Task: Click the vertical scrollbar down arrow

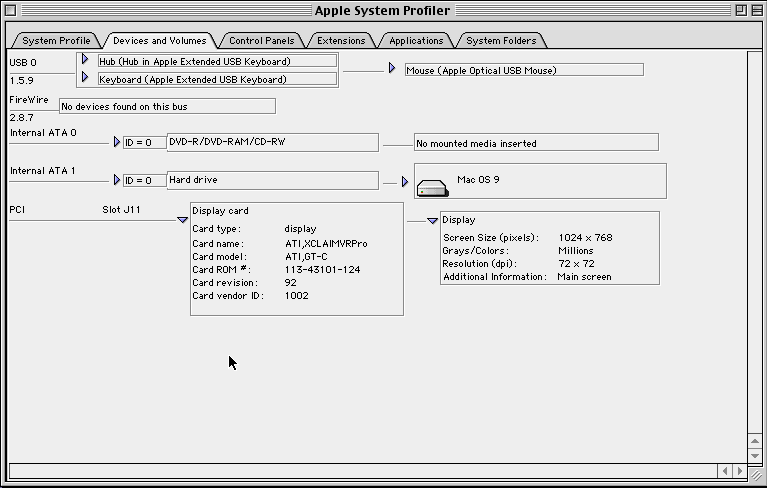Action: click(755, 455)
